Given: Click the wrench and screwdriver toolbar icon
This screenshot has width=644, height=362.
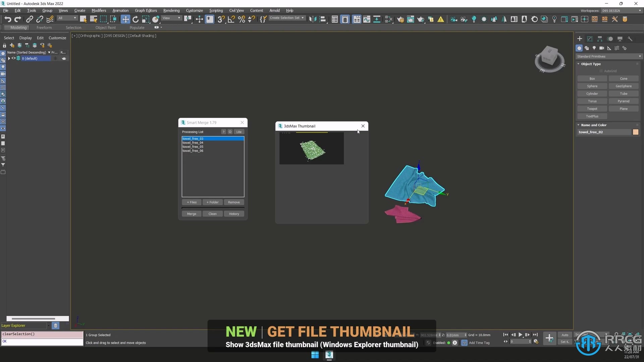Looking at the screenshot, I should coord(615,19).
